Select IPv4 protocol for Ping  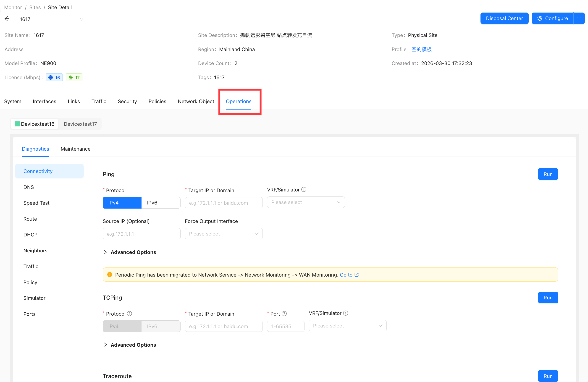(122, 203)
